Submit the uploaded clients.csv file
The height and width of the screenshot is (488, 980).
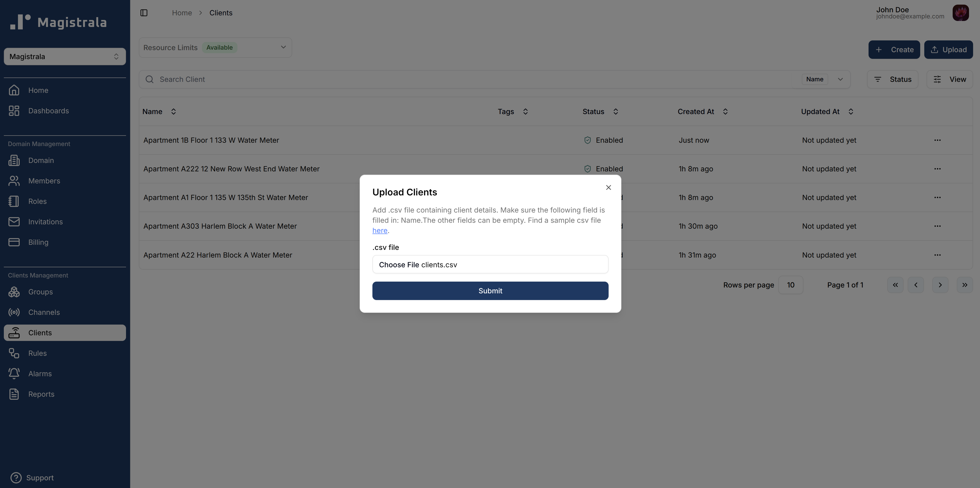[x=490, y=291]
